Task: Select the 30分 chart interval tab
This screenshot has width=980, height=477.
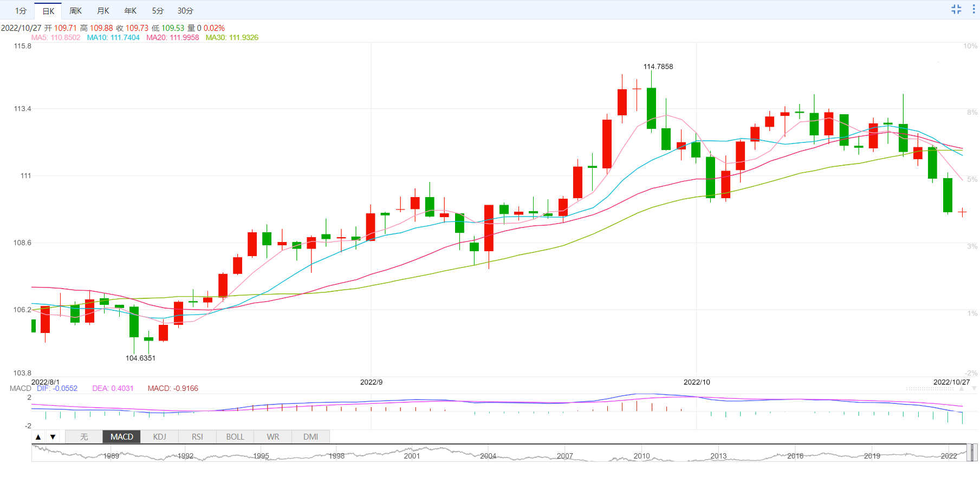Action: [185, 11]
